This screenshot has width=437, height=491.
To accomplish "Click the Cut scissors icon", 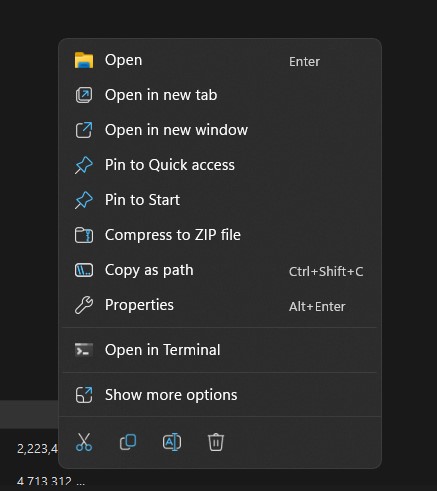I will [84, 442].
